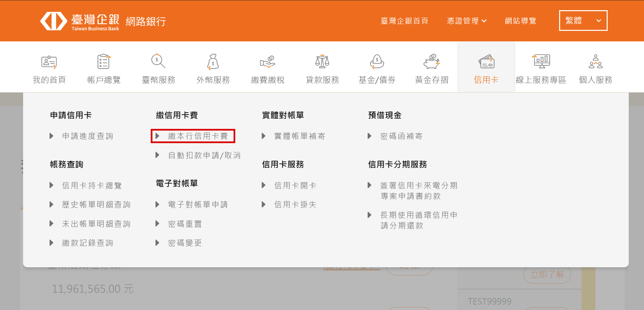Open 繳費繳稅 hand coin icon
The height and width of the screenshot is (310, 644).
click(268, 62)
